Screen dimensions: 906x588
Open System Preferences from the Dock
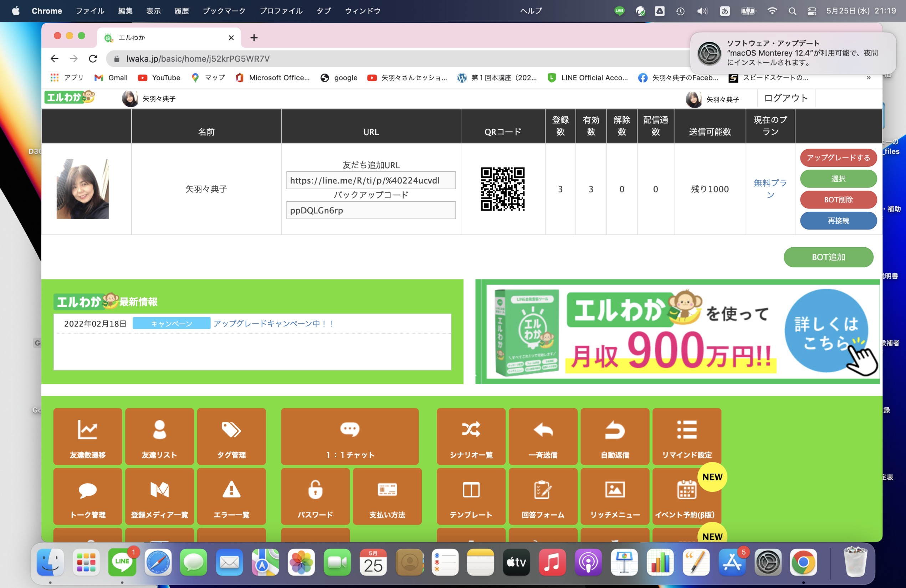[768, 562]
